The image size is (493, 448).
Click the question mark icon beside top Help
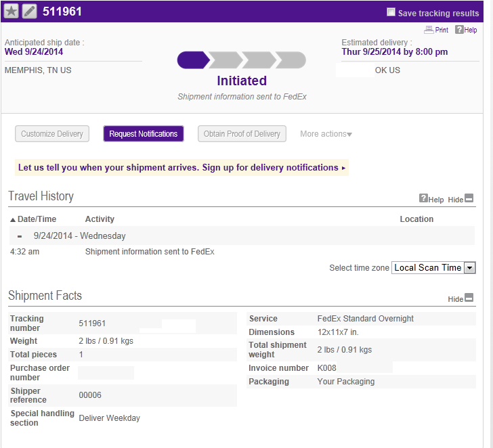[459, 30]
